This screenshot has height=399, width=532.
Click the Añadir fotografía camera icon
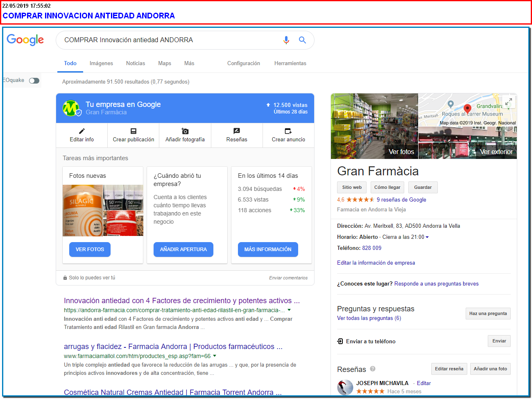click(x=185, y=131)
